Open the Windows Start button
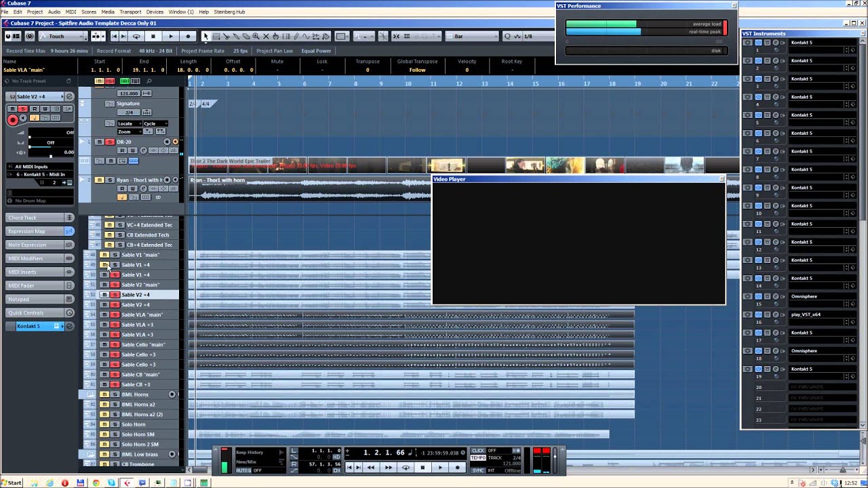This screenshot has height=488, width=868. (12, 483)
